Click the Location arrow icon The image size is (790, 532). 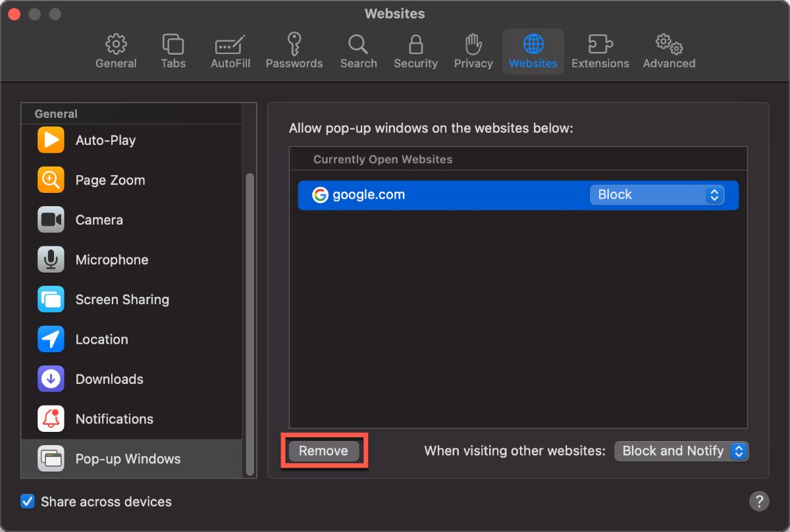tap(51, 339)
